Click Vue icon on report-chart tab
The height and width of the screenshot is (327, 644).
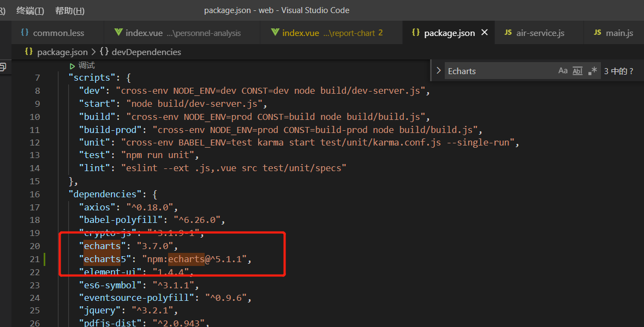click(275, 32)
